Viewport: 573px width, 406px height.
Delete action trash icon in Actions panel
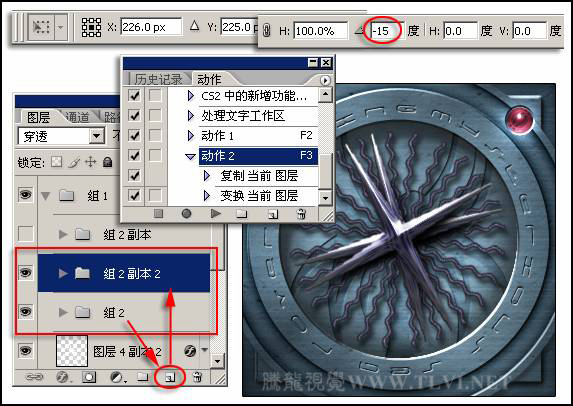coord(301,213)
